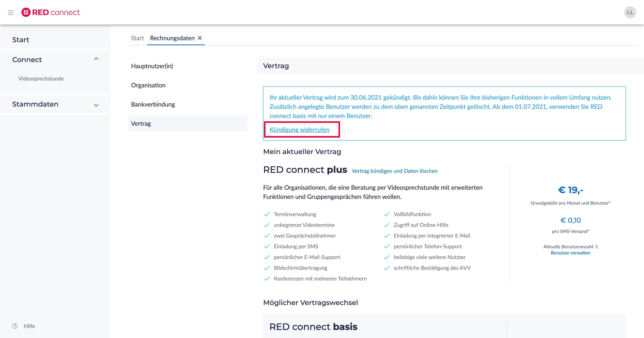Image resolution: width=644 pixels, height=338 pixels.
Task: Click the RED connect logo
Action: click(51, 12)
